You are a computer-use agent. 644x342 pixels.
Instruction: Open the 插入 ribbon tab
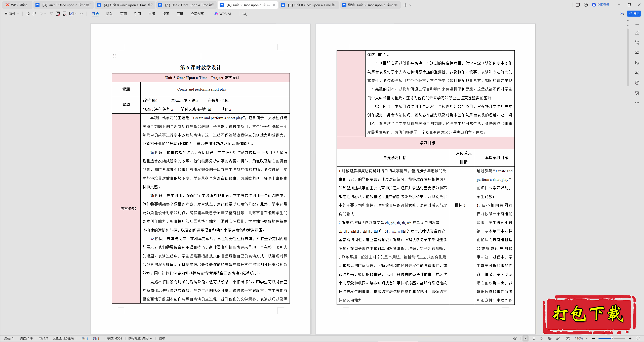click(x=109, y=14)
